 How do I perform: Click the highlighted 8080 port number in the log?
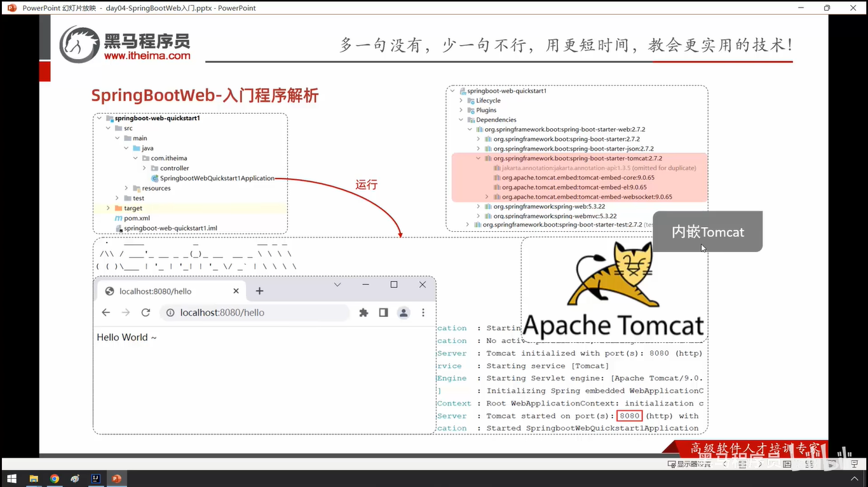[630, 416]
